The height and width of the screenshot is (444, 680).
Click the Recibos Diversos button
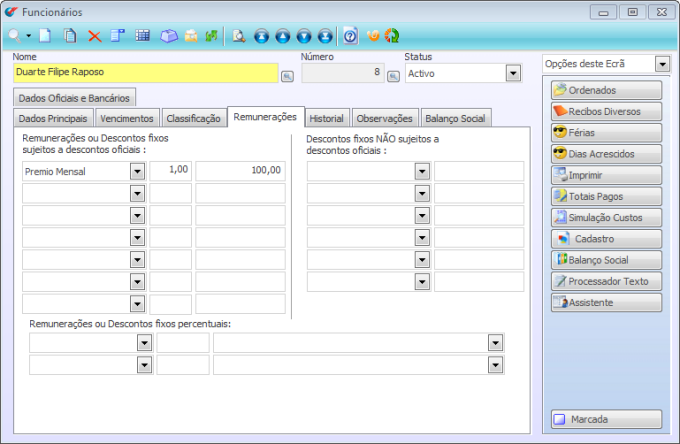click(607, 111)
